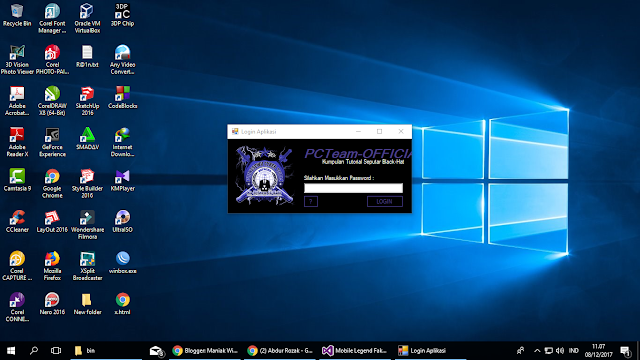Select the CodeBlocks desktop icon
Viewport: 640px width, 360px height.
pyautogui.click(x=122, y=98)
